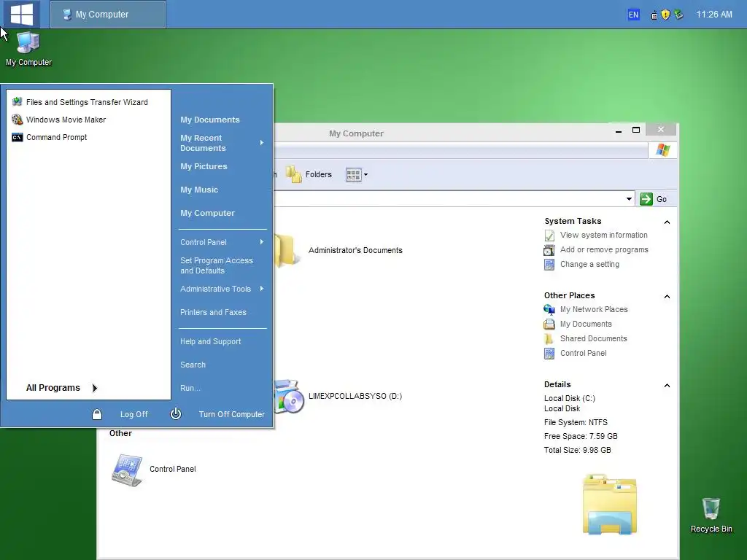Open My Pictures from Start menu

(x=204, y=167)
